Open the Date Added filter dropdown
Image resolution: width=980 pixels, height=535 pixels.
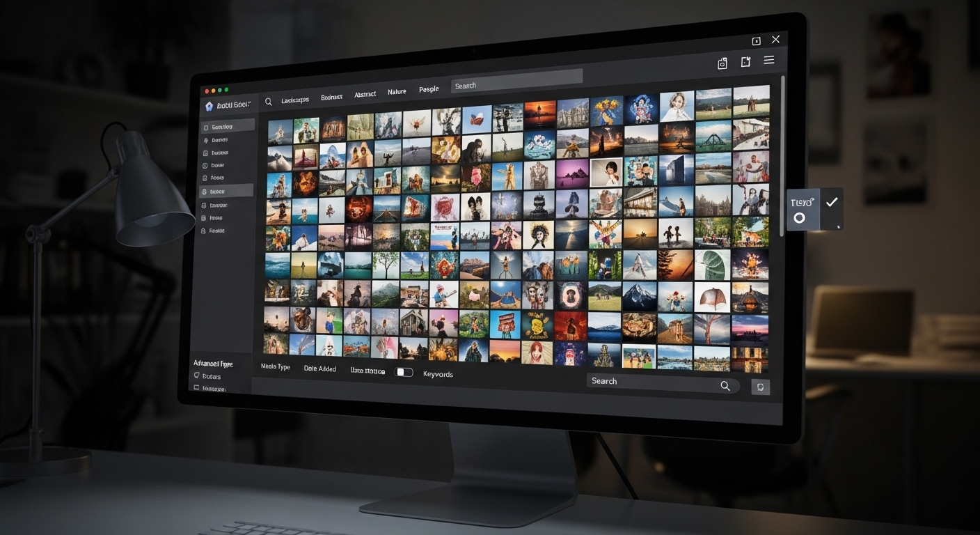click(x=320, y=369)
